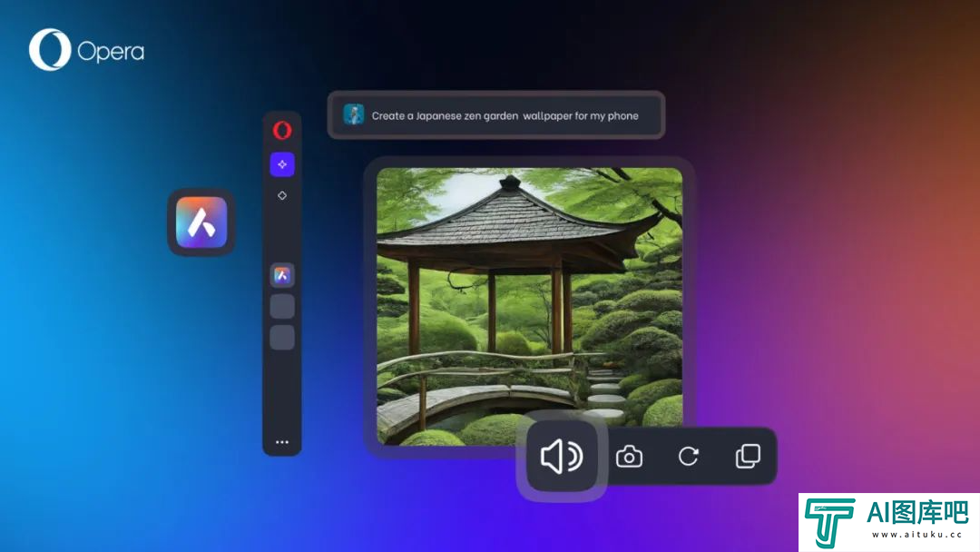Viewport: 980px width, 552px height.
Task: Open the small Aria app icon in sidebar
Action: 282,275
